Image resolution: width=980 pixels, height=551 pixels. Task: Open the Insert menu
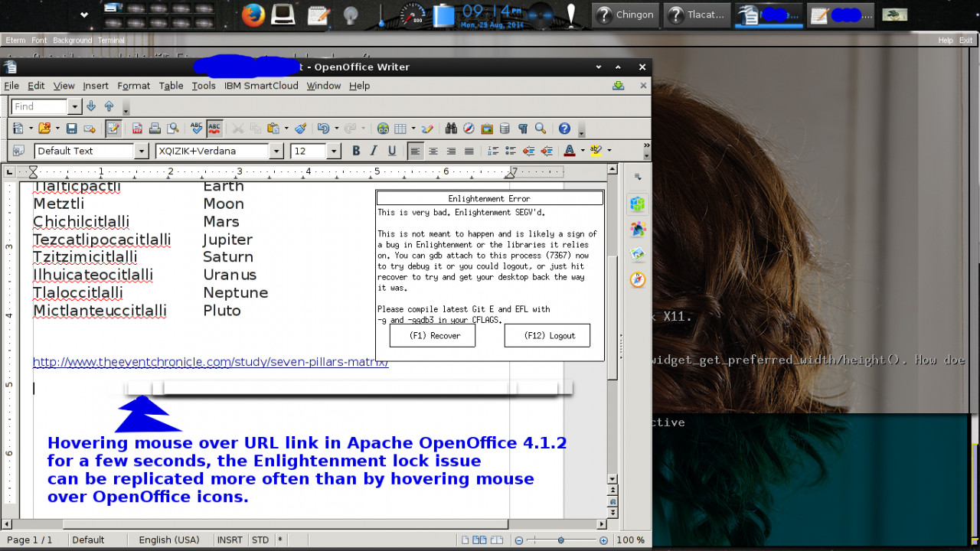coord(96,86)
